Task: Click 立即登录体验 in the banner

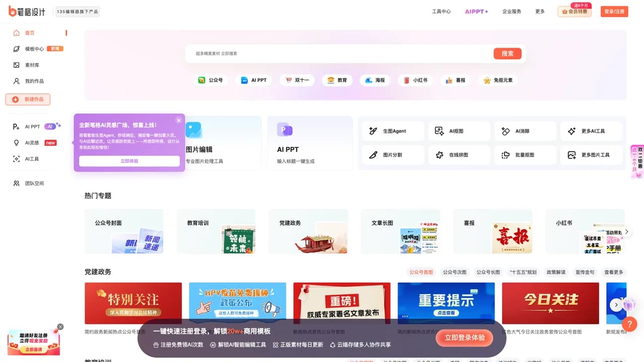Action: (464, 338)
